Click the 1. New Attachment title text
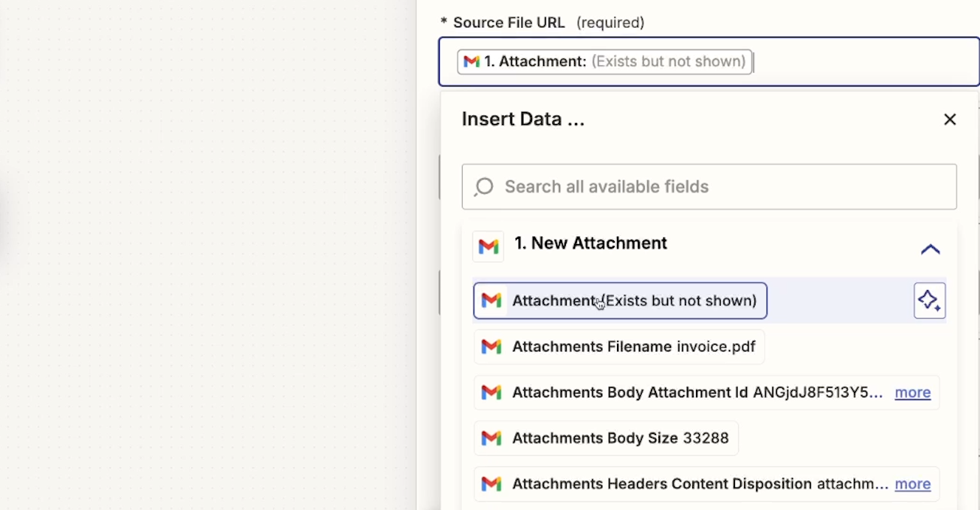The image size is (980, 510). tap(591, 243)
